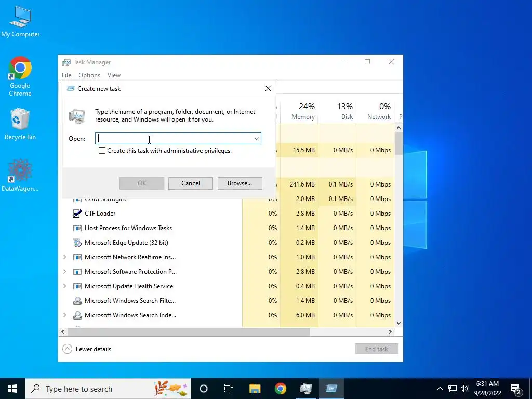
Task: Click the horizontal scrollbar left arrow
Action: [63, 332]
